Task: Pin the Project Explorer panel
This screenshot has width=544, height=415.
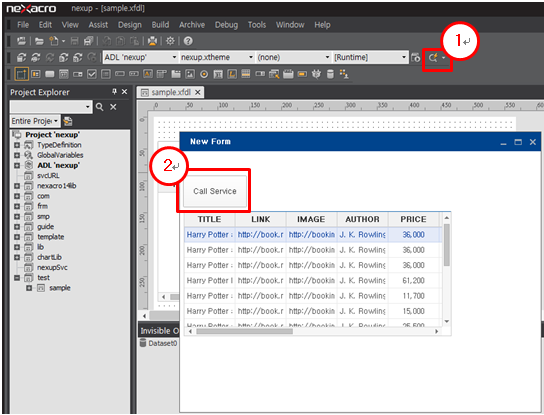Action: 114,92
